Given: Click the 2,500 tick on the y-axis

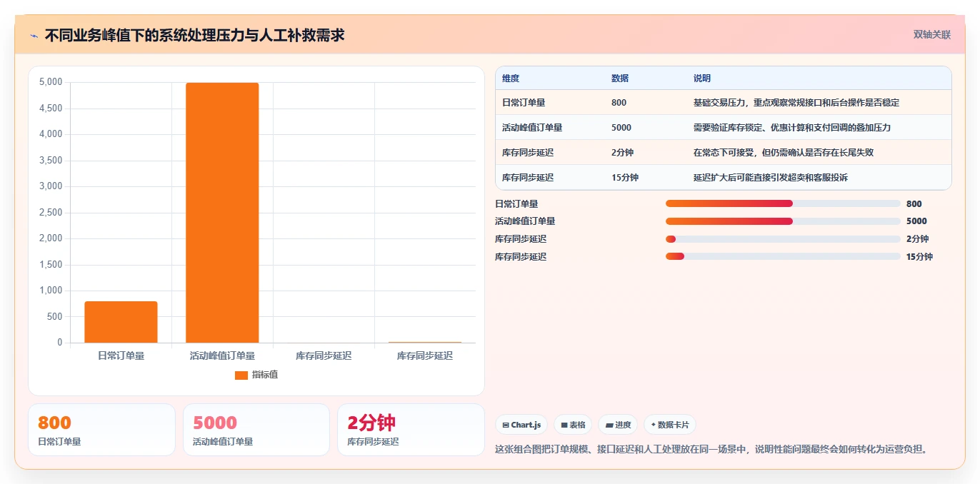Looking at the screenshot, I should click(51, 213).
